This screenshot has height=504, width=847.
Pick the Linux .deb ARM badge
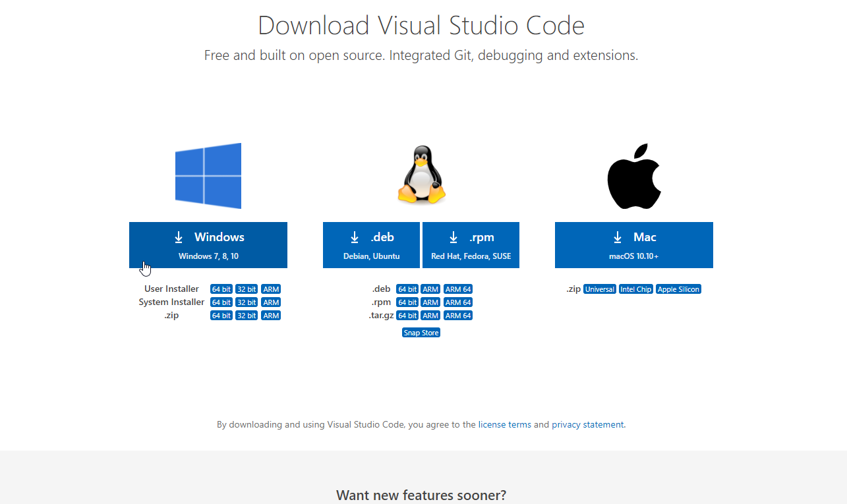pyautogui.click(x=431, y=289)
